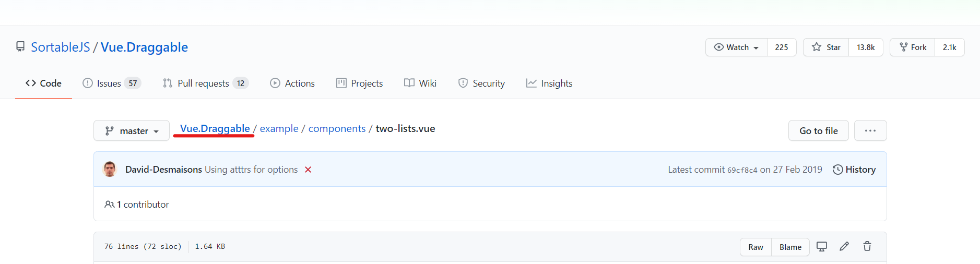Open the Watch notifications dropdown
Screen dimensions: 980x264
tap(736, 47)
